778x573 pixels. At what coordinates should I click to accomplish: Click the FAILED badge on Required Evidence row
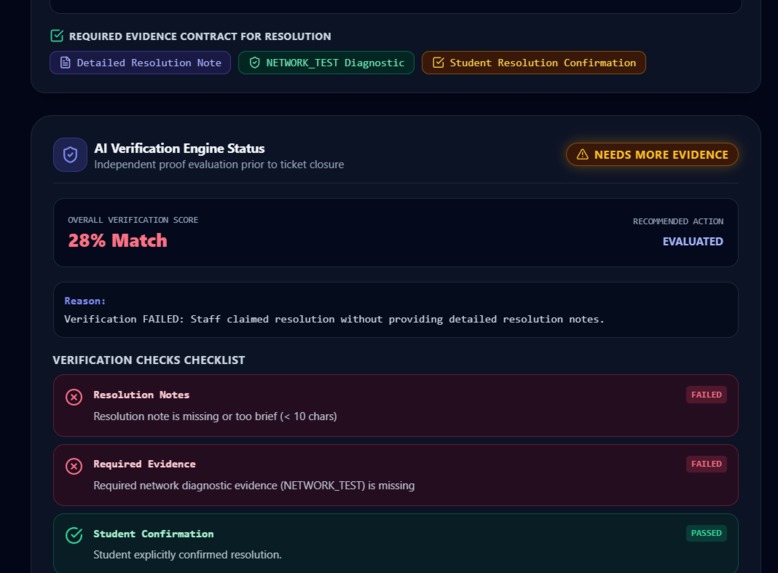click(x=706, y=464)
